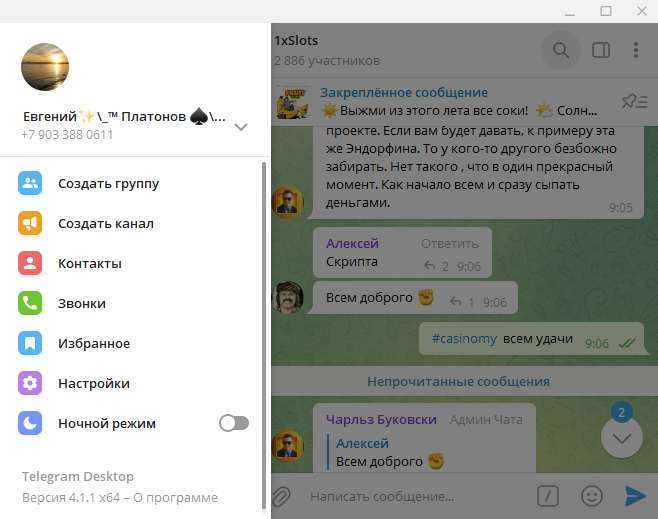
Task: Click the blue send message arrow
Action: [x=635, y=496]
